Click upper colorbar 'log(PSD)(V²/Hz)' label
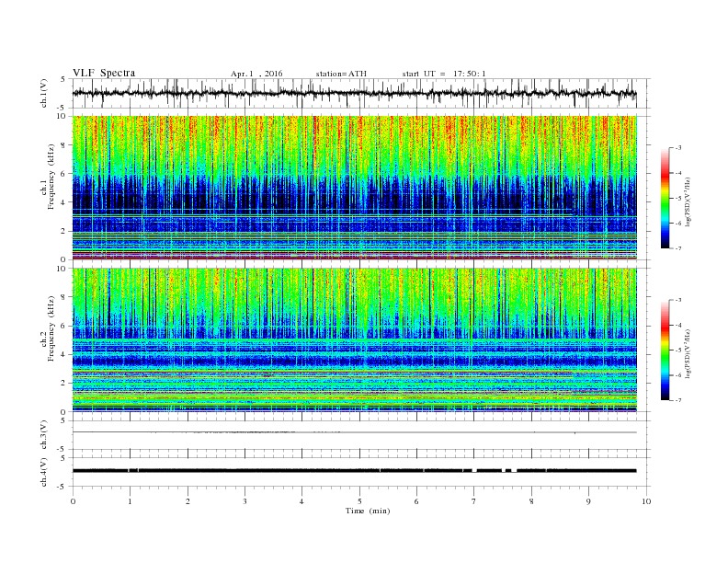 [x=689, y=202]
